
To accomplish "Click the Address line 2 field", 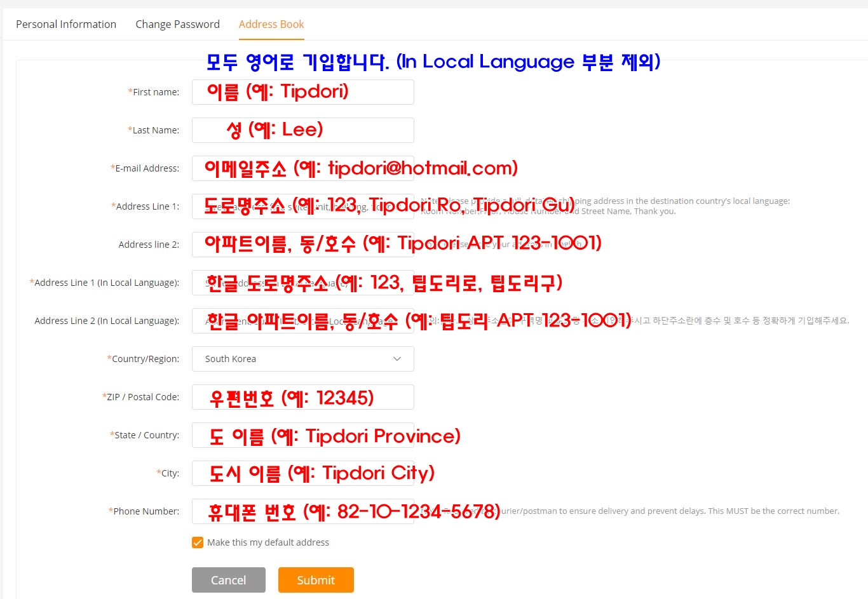I will point(302,245).
